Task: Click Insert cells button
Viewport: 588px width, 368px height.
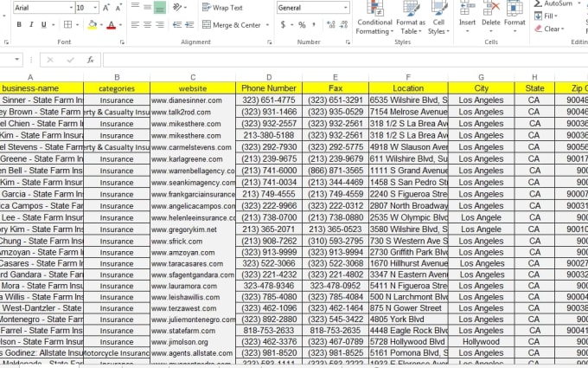Action: click(467, 17)
